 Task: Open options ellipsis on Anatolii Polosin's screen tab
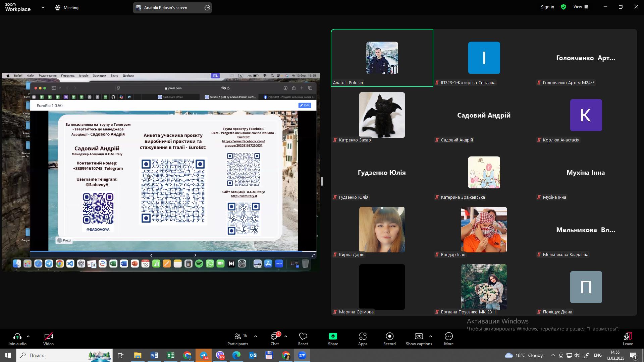click(207, 7)
